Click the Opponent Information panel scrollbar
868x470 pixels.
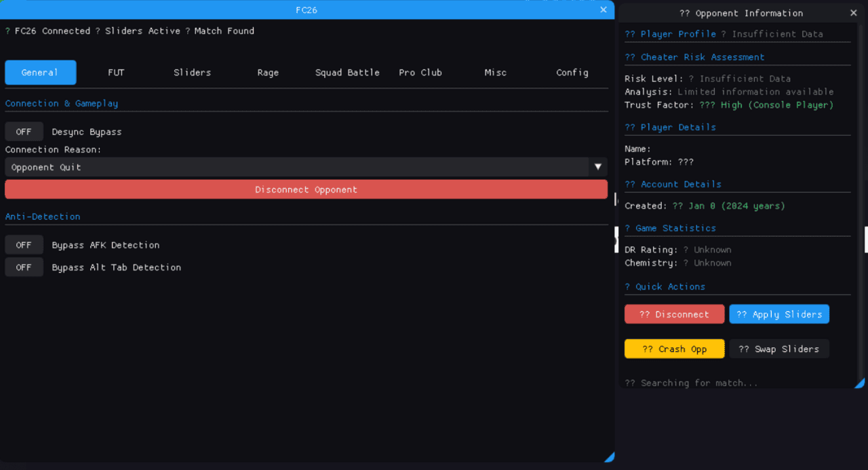pos(862,203)
